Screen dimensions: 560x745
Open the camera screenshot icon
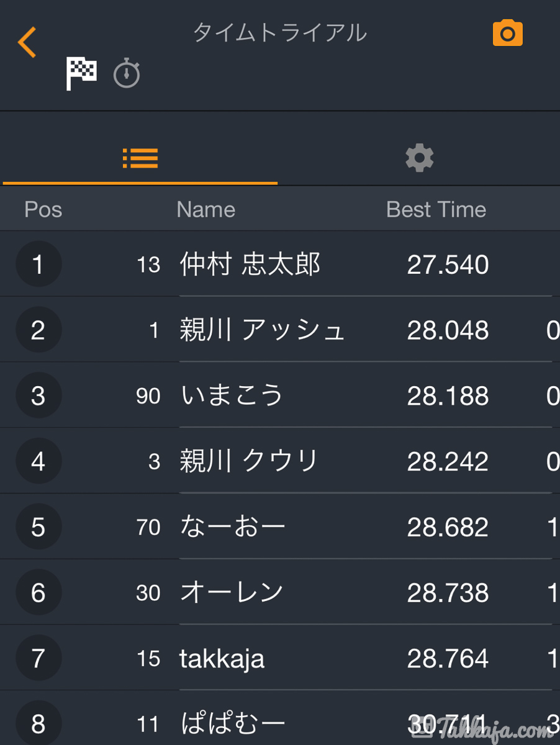point(507,34)
